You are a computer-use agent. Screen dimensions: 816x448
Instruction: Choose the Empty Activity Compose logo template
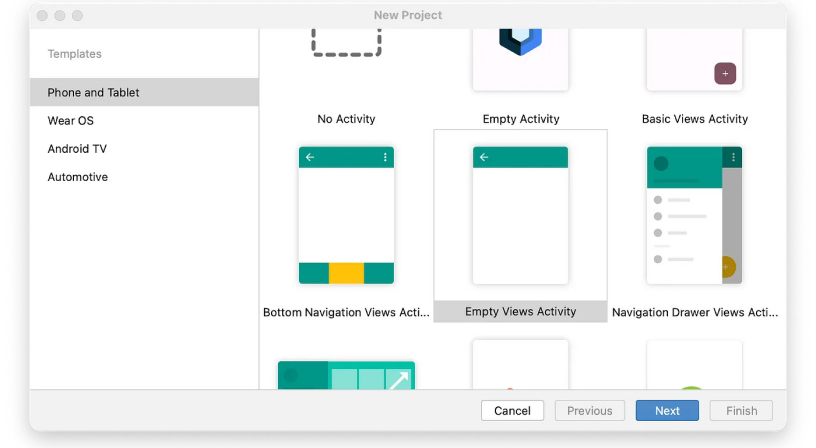(x=520, y=60)
